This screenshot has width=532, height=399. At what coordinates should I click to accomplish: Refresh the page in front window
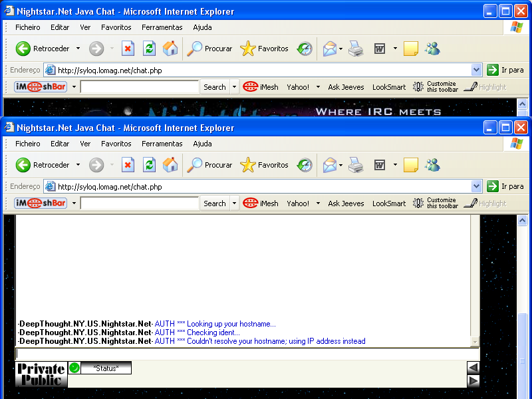pos(149,165)
